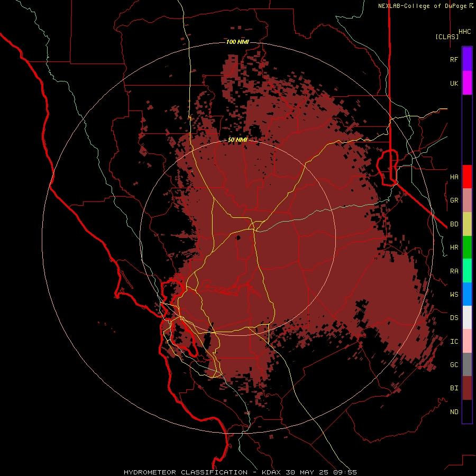Click the UK magenta legend swatch
This screenshot has height=476, width=476.
tap(467, 83)
